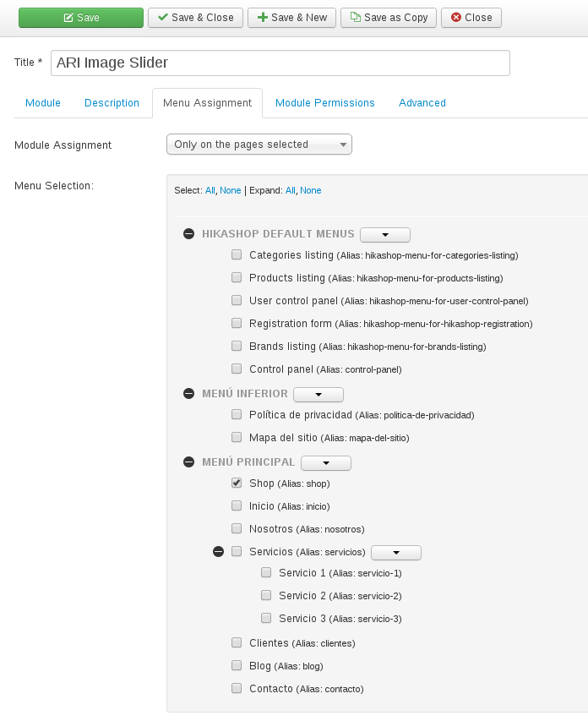Viewport: 588px width, 721px height.
Task: Open the Hikashop Default Menus selection dropdown
Action: (x=384, y=235)
